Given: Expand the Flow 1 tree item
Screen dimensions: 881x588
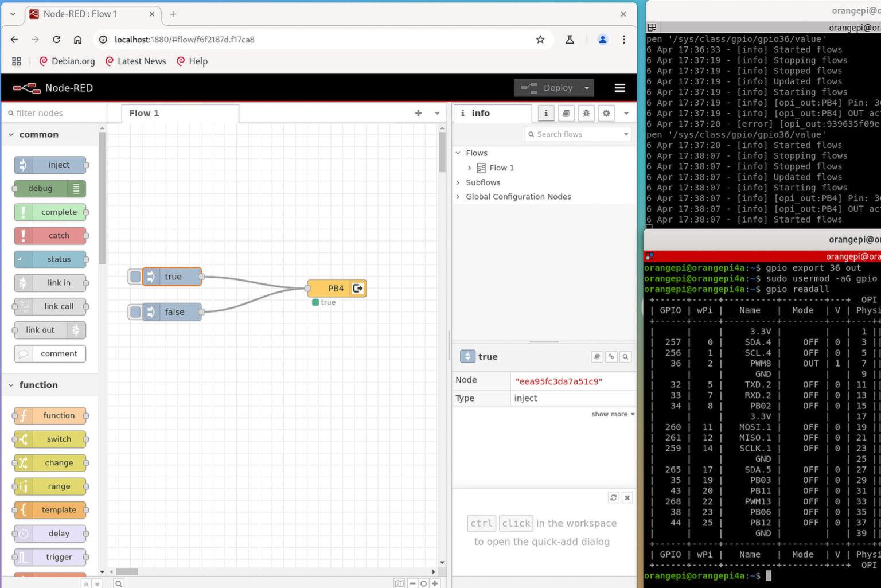Looking at the screenshot, I should click(469, 168).
